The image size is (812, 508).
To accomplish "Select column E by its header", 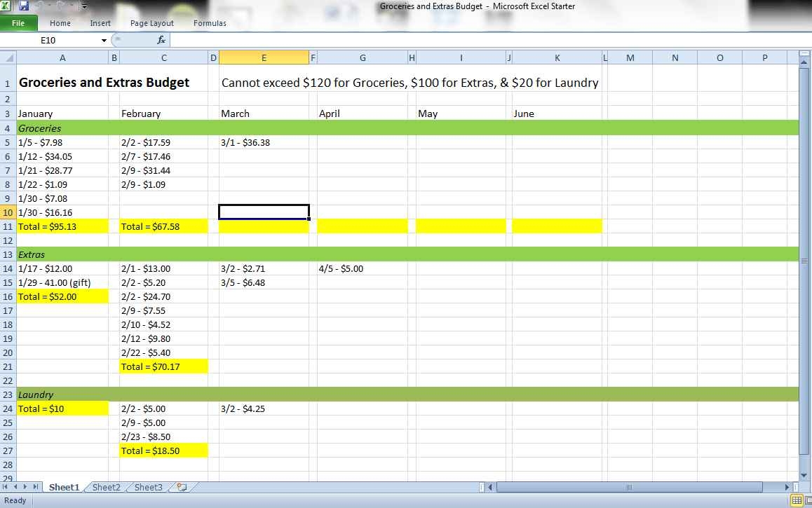I will coord(264,57).
